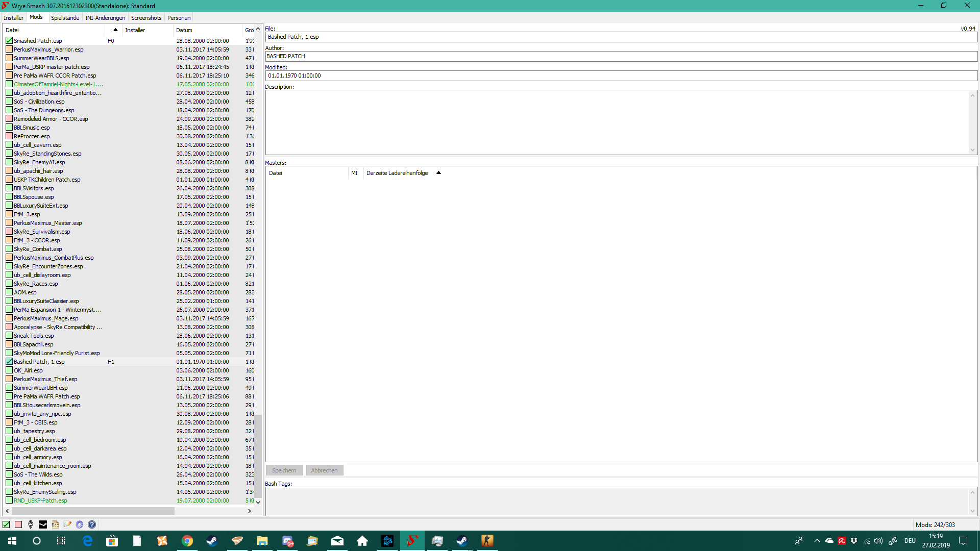980x551 pixels.
Task: Open Cortana search circle on taskbar
Action: pyautogui.click(x=37, y=541)
